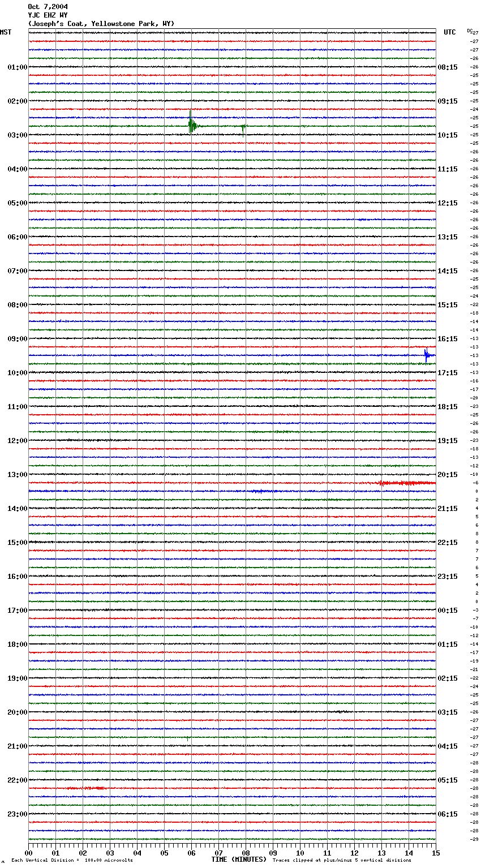Click the red noise burst on the 13:15 trace

point(406,483)
